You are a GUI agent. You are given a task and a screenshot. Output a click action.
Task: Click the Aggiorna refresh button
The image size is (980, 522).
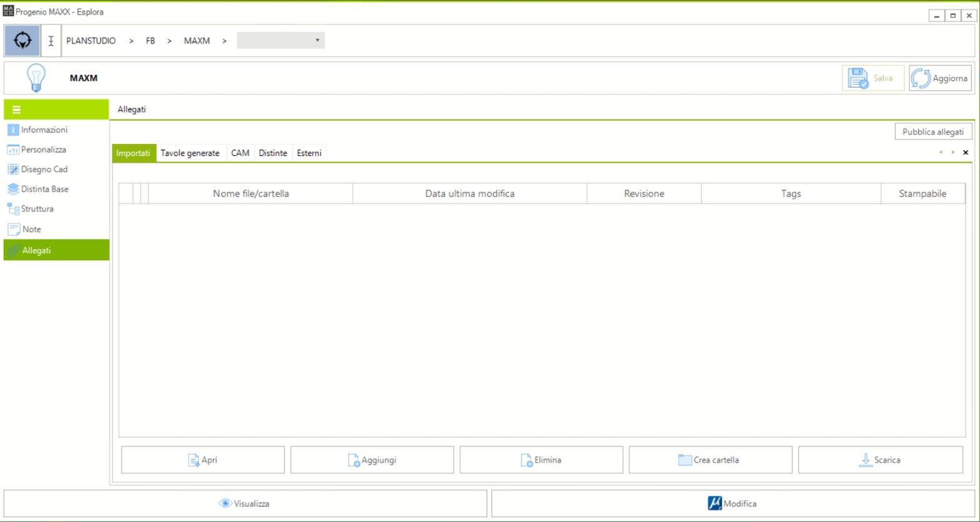coord(940,78)
